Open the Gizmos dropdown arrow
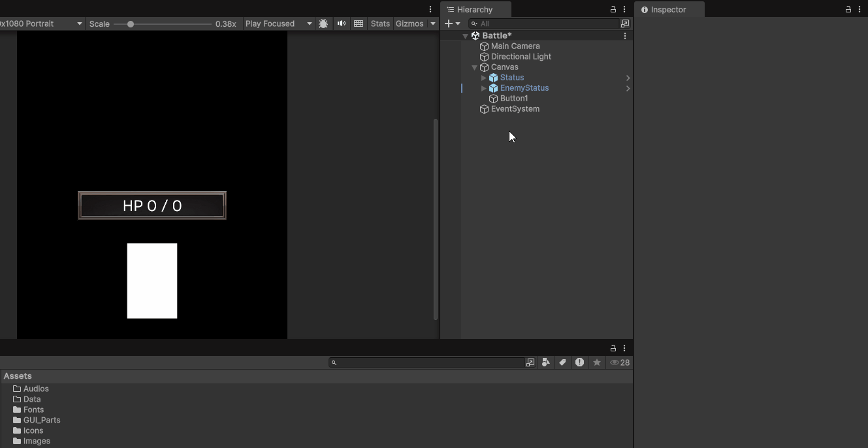Image resolution: width=868 pixels, height=448 pixels. tap(432, 24)
